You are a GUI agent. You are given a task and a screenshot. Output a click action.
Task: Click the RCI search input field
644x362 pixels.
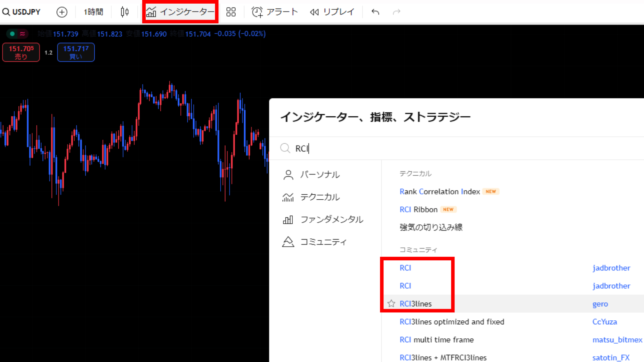click(431, 148)
